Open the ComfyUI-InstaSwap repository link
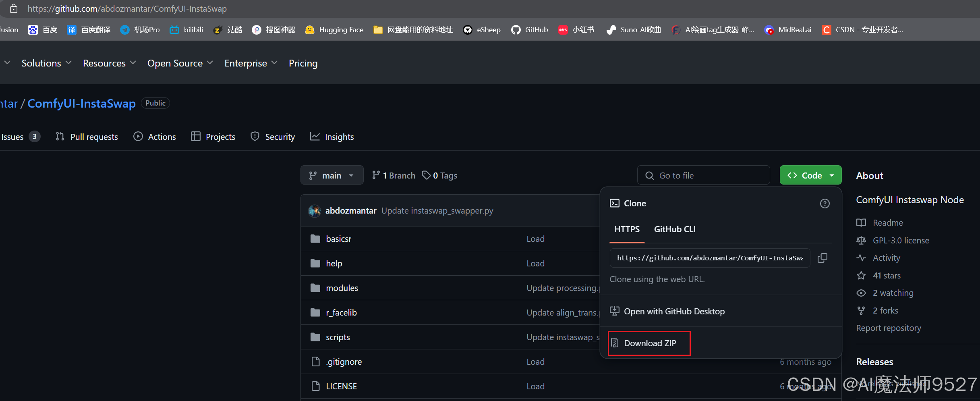The image size is (980, 401). 81,104
